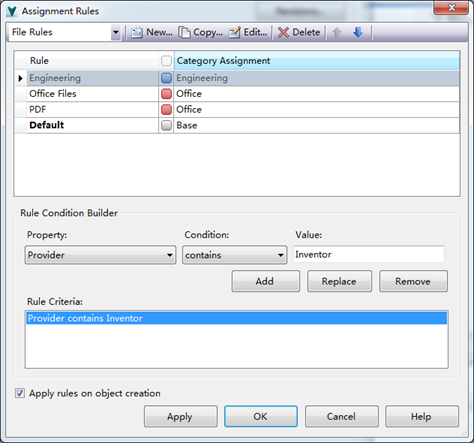Viewport: 474px width, 443px height.
Task: Click the Remove button
Action: 413,281
